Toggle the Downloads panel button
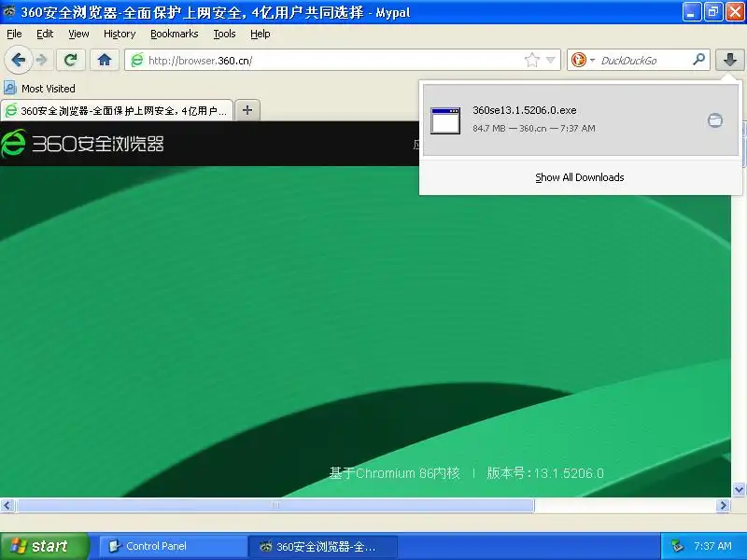 [730, 60]
